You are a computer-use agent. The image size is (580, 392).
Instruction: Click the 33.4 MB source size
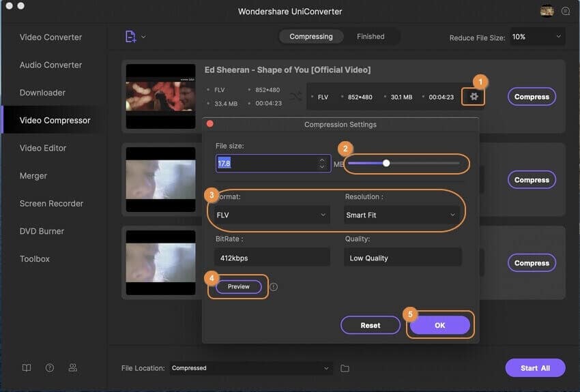[x=226, y=104]
